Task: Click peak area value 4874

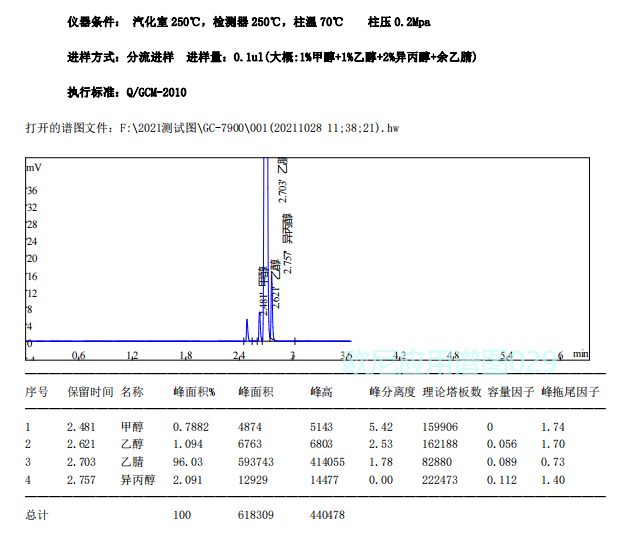Action: [x=250, y=427]
